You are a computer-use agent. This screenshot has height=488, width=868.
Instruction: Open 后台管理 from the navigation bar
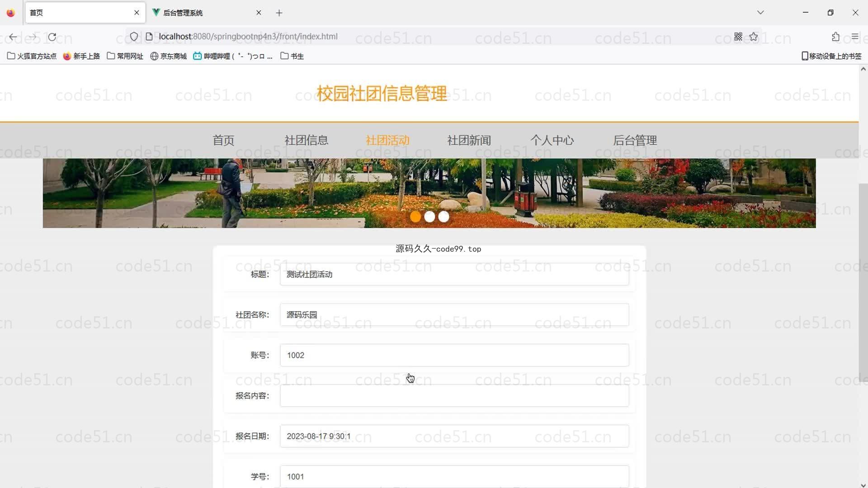(x=635, y=141)
